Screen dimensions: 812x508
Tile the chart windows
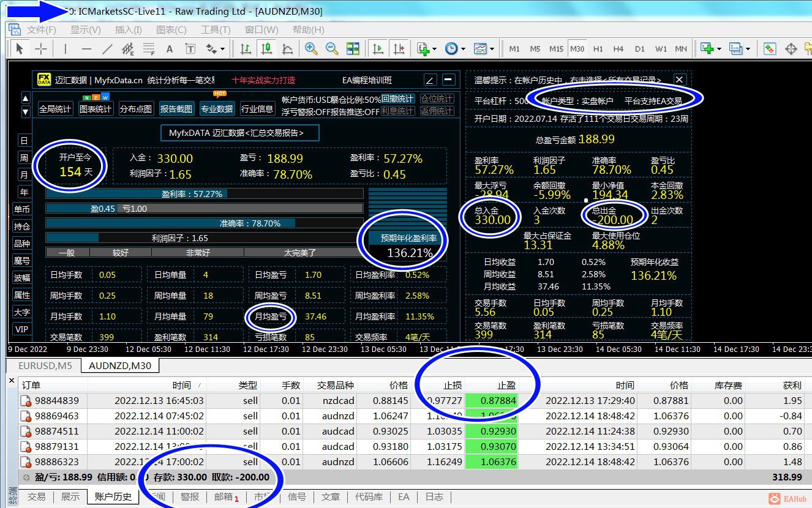coord(353,49)
